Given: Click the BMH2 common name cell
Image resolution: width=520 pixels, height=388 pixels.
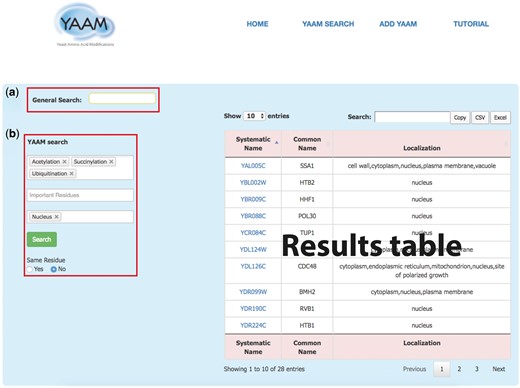Looking at the screenshot, I should click(x=307, y=292).
